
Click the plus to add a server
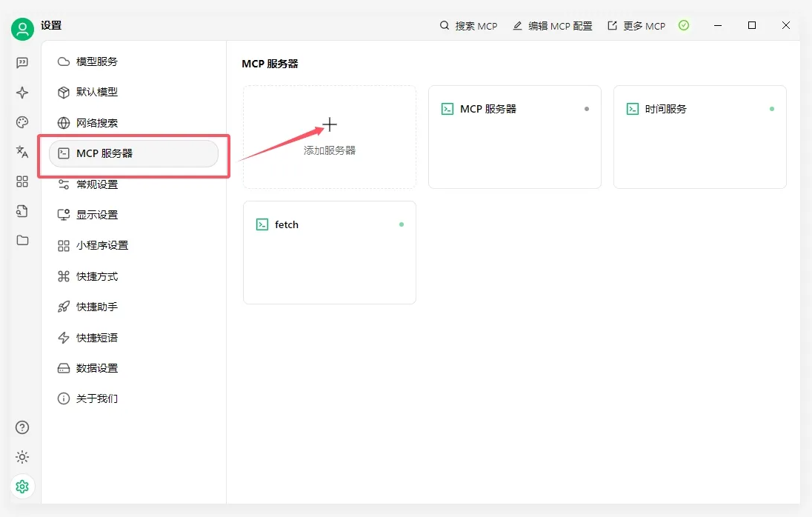pyautogui.click(x=330, y=124)
